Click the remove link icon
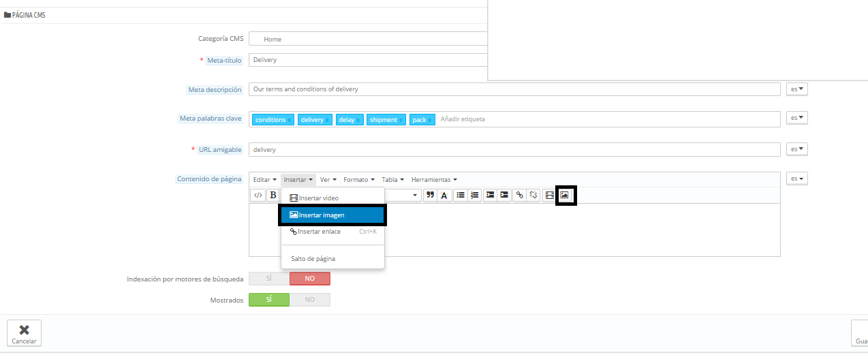The image size is (868, 355). coord(533,195)
